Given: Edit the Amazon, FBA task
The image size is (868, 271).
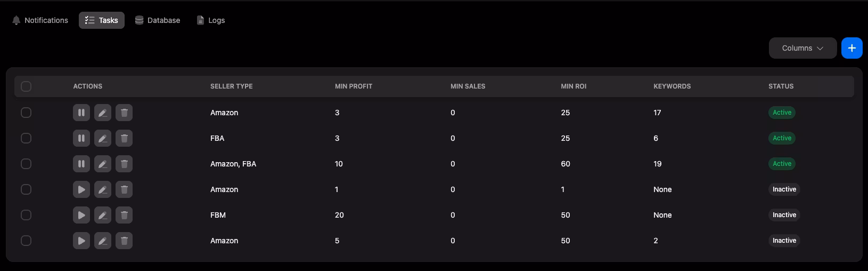Looking at the screenshot, I should click(x=103, y=164).
